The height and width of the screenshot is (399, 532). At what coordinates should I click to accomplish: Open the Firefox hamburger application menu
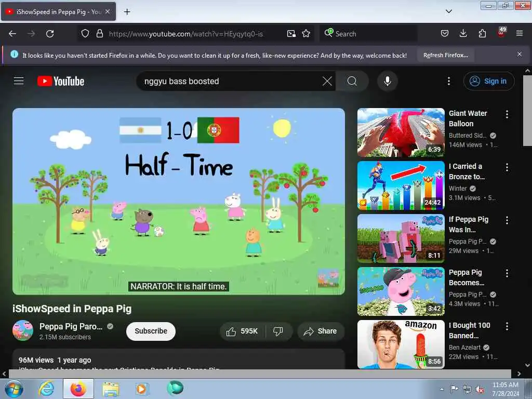click(x=520, y=33)
